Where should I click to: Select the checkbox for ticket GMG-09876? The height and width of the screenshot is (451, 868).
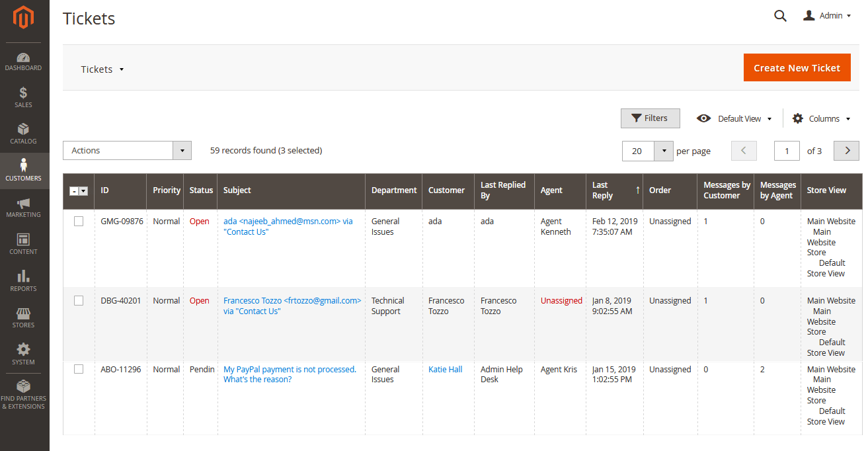tap(79, 221)
